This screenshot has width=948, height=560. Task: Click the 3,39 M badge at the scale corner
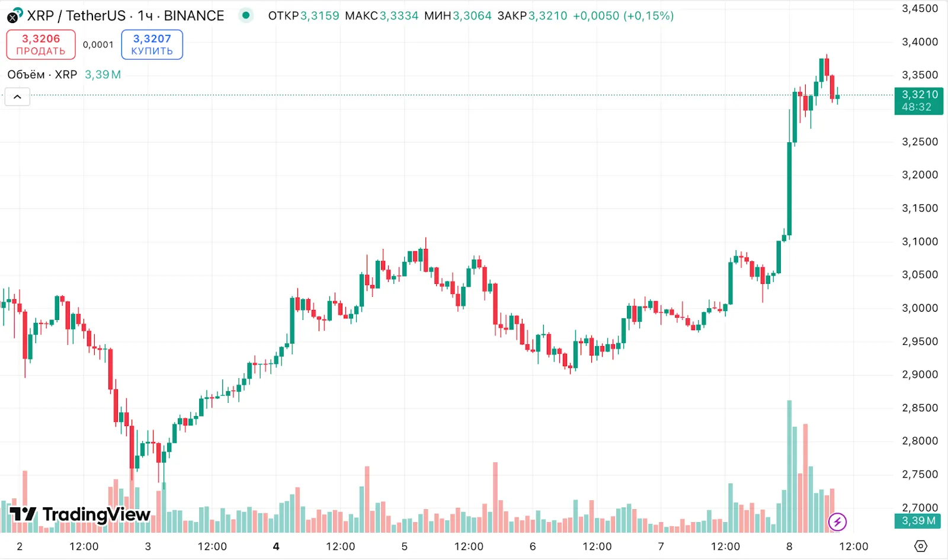(x=918, y=520)
